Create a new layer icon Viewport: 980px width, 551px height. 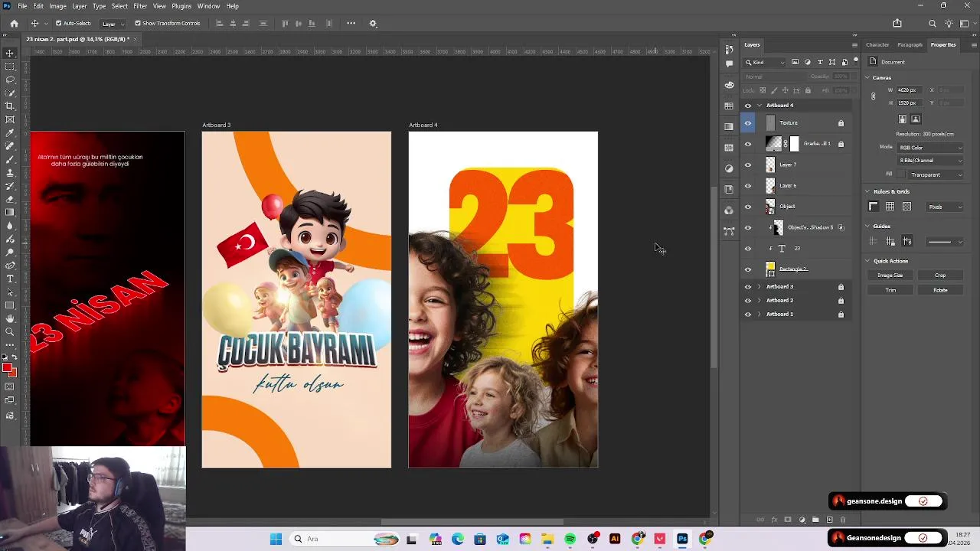tap(829, 520)
